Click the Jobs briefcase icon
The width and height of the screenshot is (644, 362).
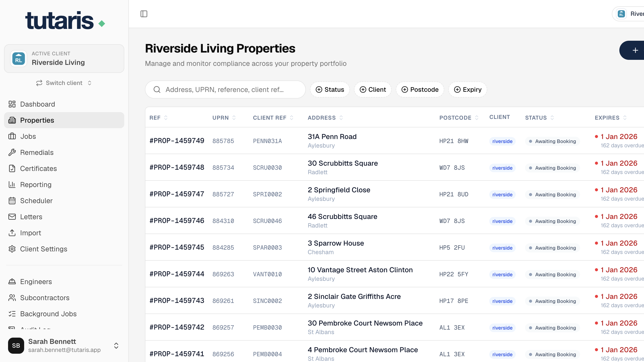click(12, 136)
